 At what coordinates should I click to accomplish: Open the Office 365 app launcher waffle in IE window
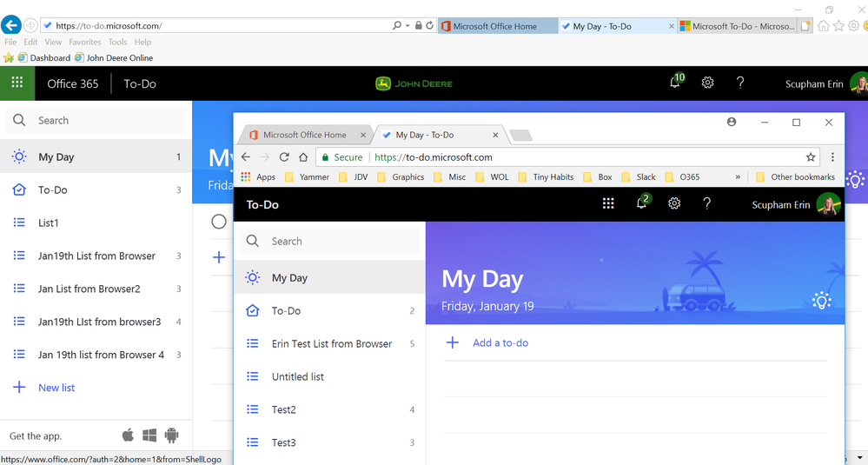click(x=17, y=83)
